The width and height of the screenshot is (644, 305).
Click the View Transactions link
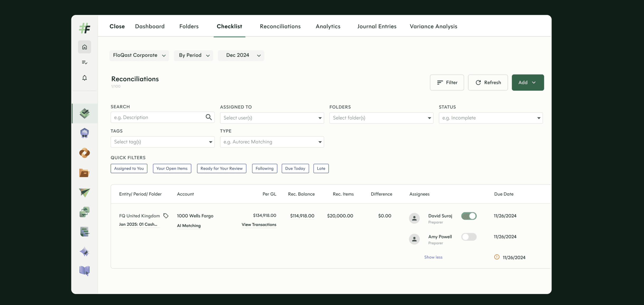coord(259,225)
